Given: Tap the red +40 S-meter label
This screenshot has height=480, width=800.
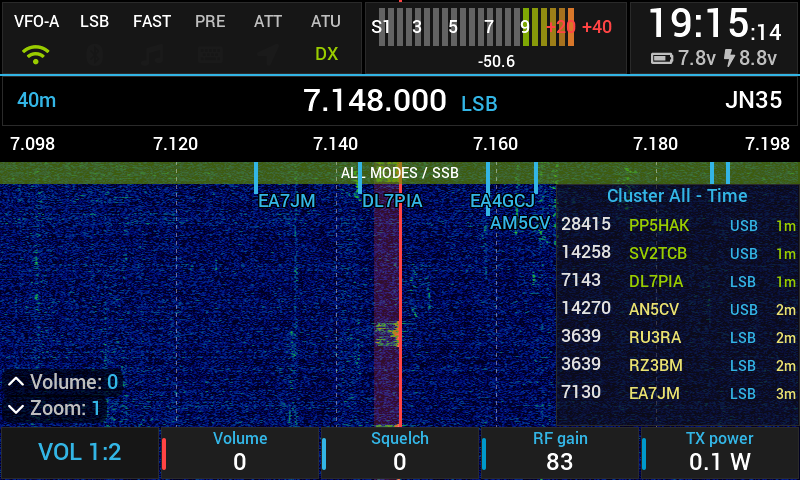Looking at the screenshot, I should pos(596,27).
